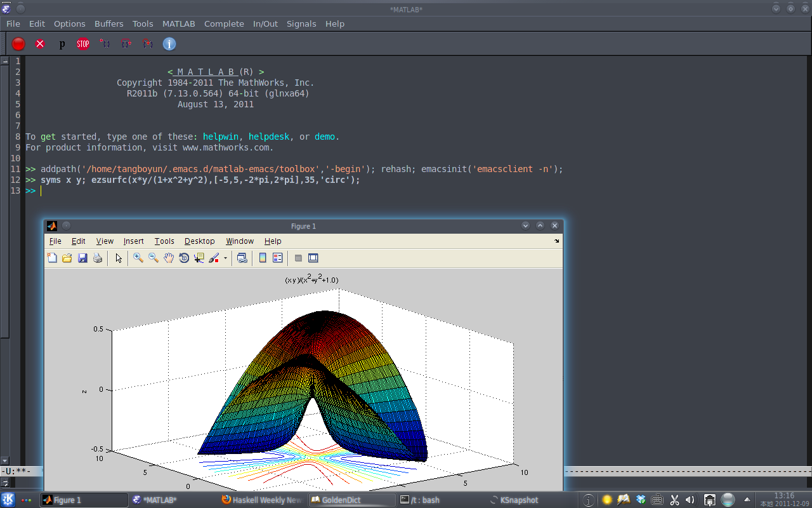This screenshot has width=812, height=508.
Task: Open the Signals menu in Emacs
Action: [x=301, y=23]
